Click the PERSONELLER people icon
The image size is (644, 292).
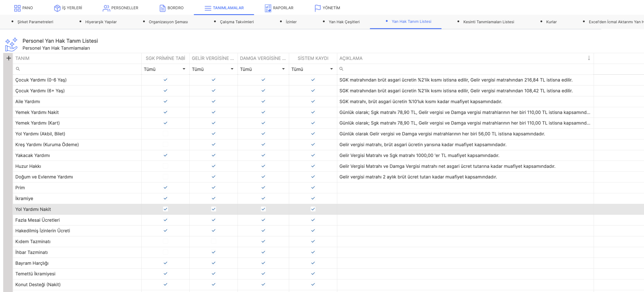click(106, 8)
